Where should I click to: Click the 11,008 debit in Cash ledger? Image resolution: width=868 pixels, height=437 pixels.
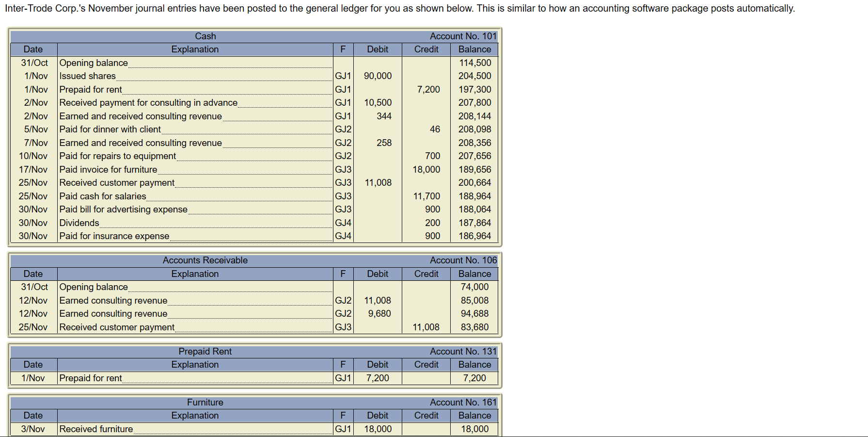[x=378, y=183]
